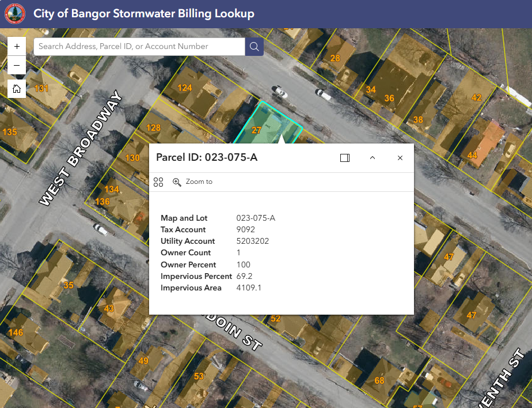532x408 pixels.
Task: Click parcel labeled 146
Action: [16, 333]
